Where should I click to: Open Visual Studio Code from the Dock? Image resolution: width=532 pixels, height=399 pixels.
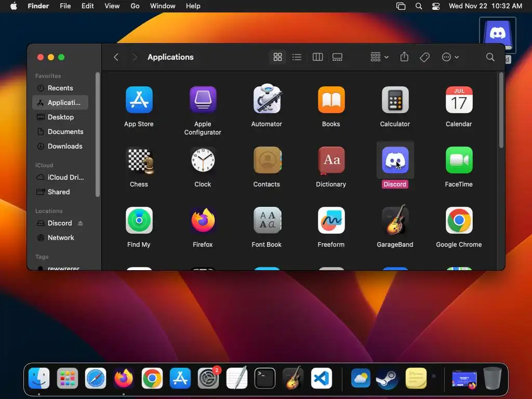coord(321,378)
